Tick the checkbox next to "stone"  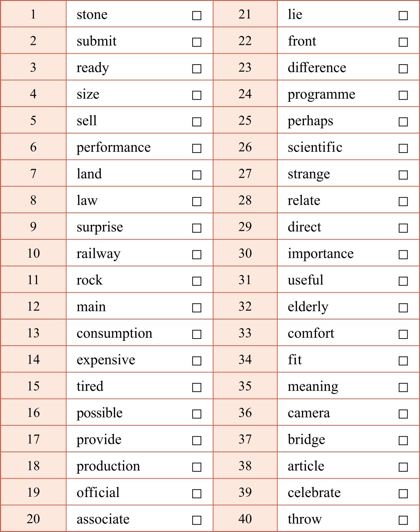[x=197, y=16]
